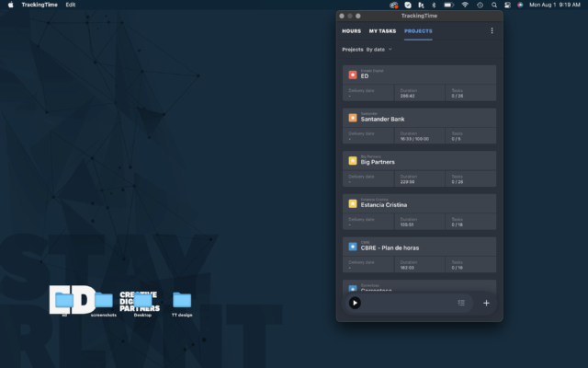Open Control Center icon
This screenshot has height=368, width=588.
click(x=507, y=5)
